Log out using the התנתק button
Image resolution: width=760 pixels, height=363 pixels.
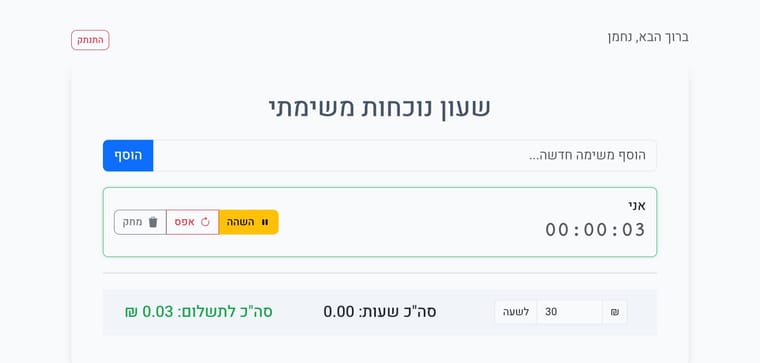coord(90,40)
